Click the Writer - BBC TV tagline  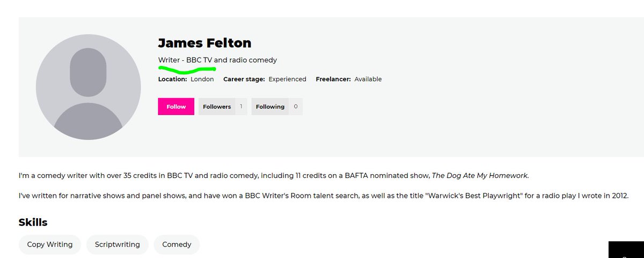(x=217, y=60)
